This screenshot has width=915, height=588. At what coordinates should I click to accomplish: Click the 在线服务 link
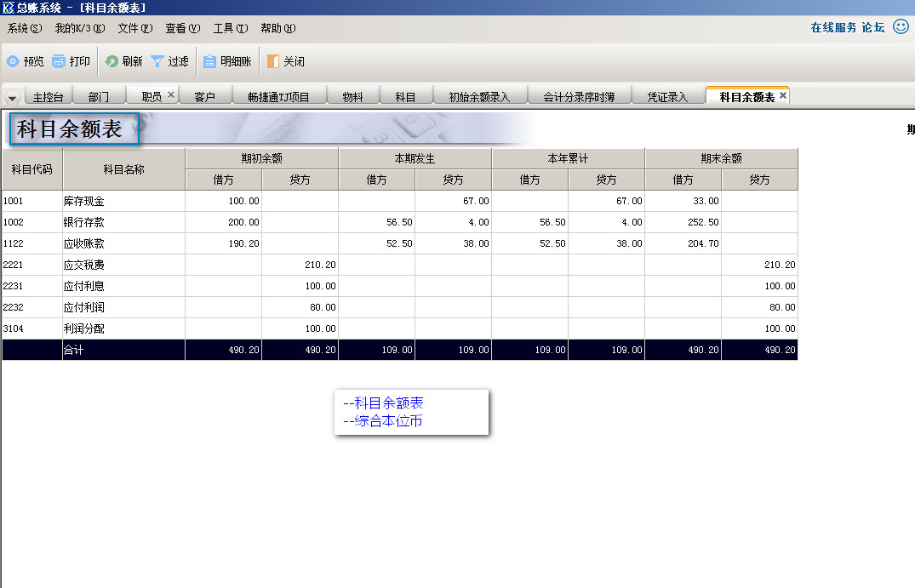pos(833,27)
